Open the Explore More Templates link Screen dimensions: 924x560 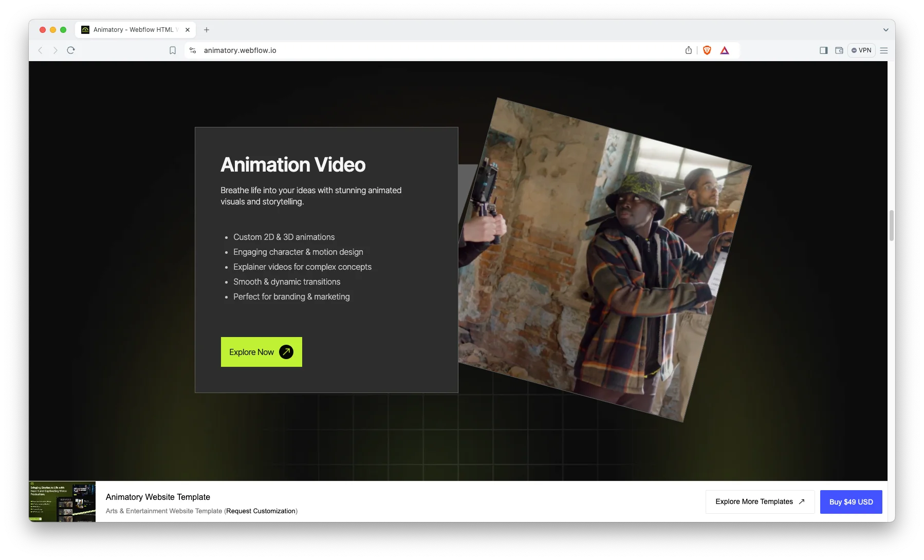[x=760, y=502]
